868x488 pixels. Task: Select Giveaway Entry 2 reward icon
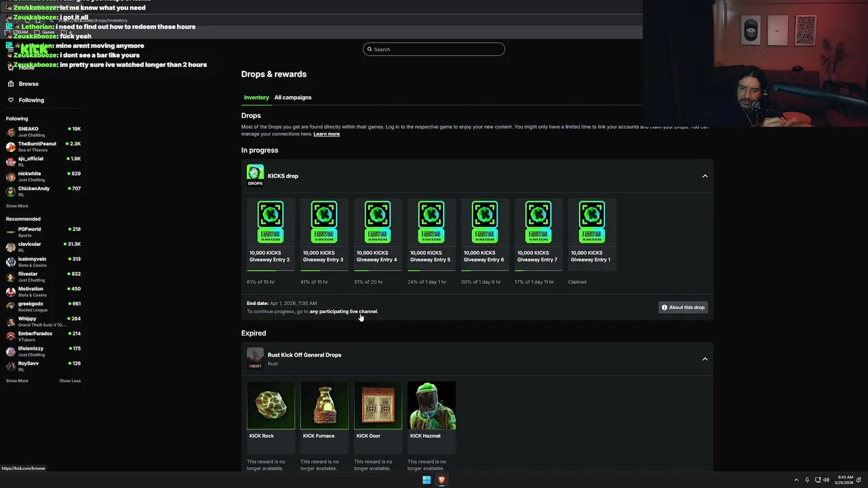[271, 222]
